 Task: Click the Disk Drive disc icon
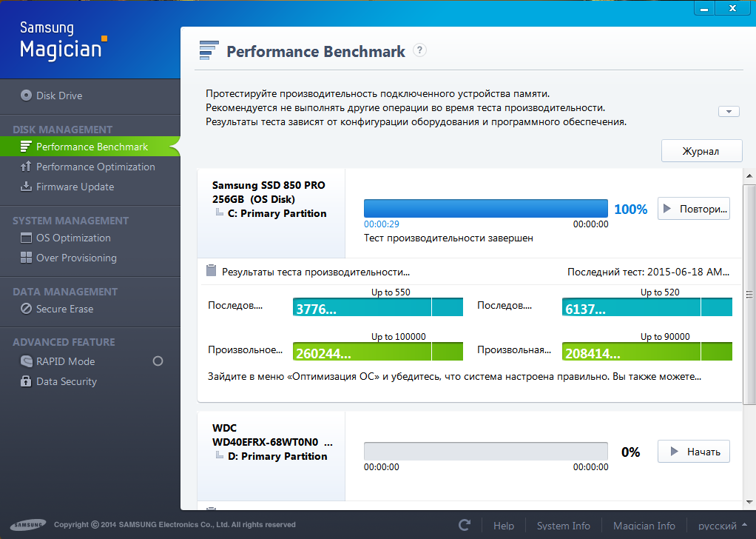coord(26,95)
